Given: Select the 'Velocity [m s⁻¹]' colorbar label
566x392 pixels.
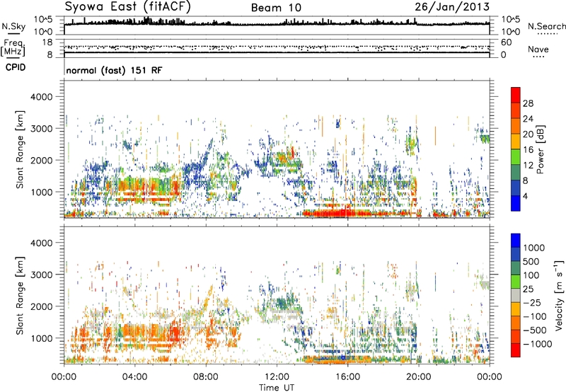Looking at the screenshot, I should tap(559, 295).
